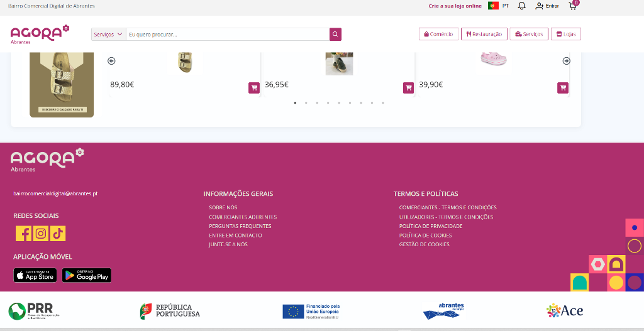Go to next carousel products arrow
The image size is (644, 331).
(x=566, y=61)
